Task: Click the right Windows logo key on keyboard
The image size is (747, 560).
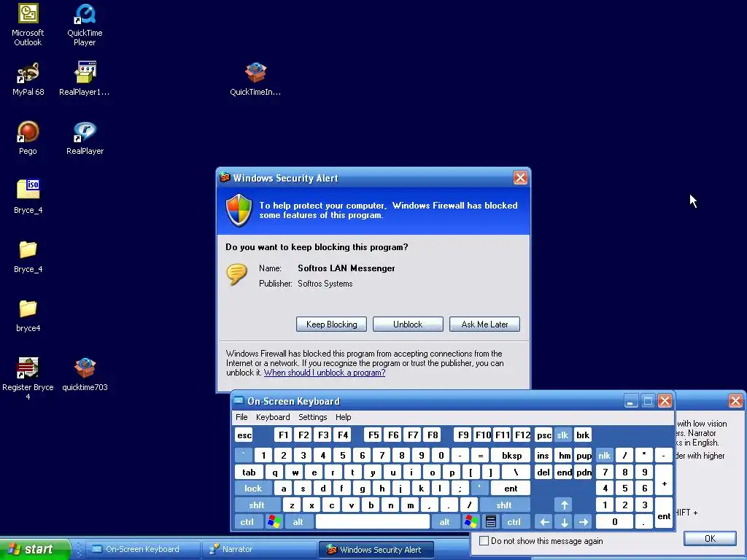Action: 471,522
